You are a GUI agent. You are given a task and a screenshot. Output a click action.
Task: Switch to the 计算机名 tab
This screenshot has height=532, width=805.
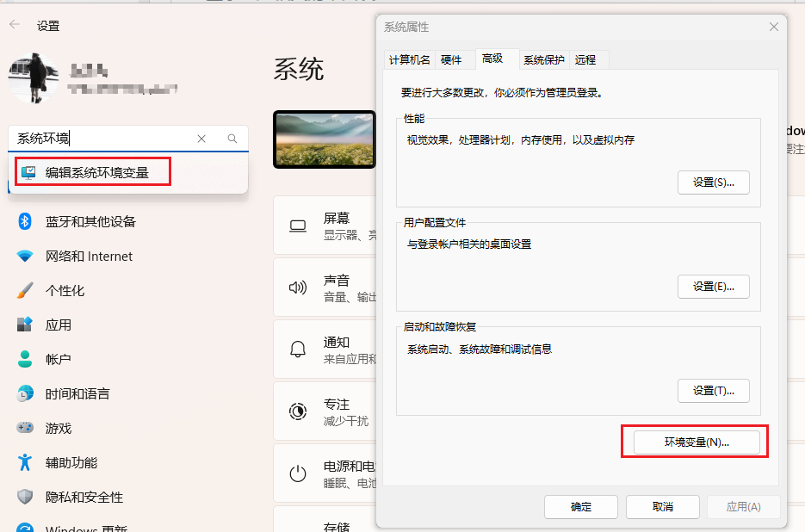point(409,60)
